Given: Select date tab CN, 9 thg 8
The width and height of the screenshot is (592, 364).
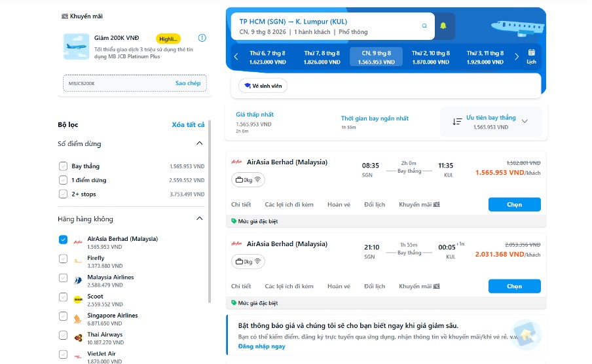Looking at the screenshot, I should (376, 57).
